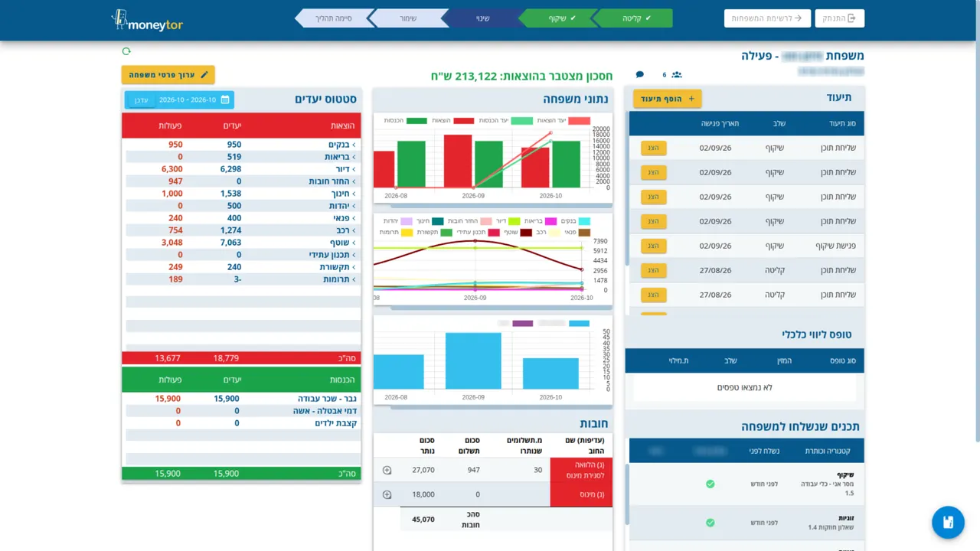Expand the חינוך expense category

pyautogui.click(x=343, y=194)
